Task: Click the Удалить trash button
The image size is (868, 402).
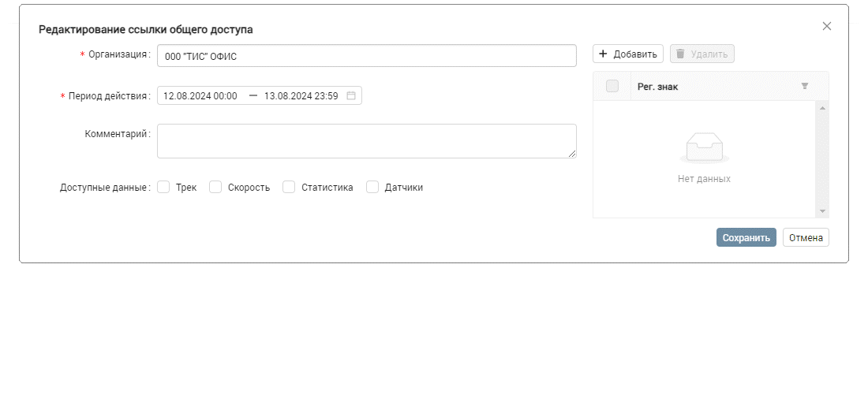Action: click(702, 54)
